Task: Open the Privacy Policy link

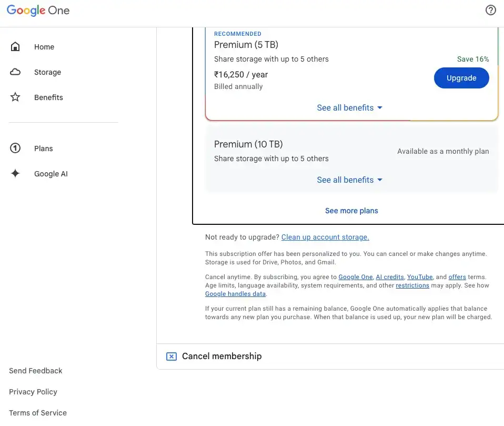Action: [33, 392]
